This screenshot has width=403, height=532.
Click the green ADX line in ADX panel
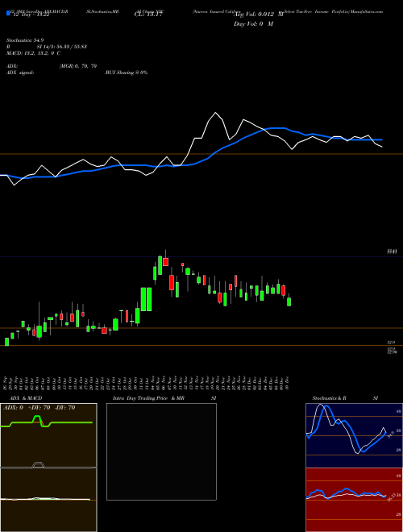pos(47,422)
